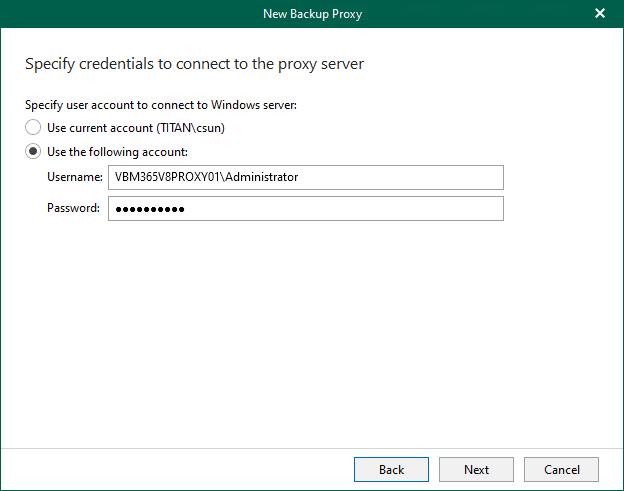Focus the Password input field
Viewport: 624px width, 491px height.
point(305,208)
